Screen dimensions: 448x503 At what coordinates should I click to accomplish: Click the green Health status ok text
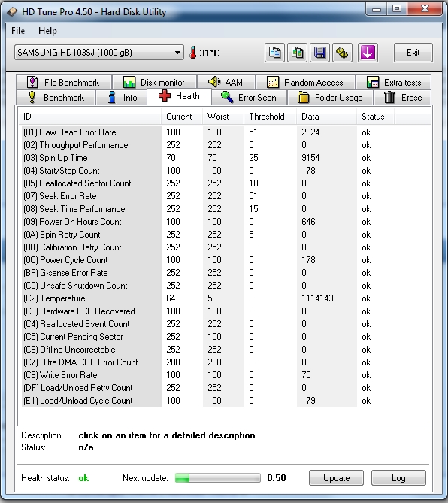[x=83, y=478]
